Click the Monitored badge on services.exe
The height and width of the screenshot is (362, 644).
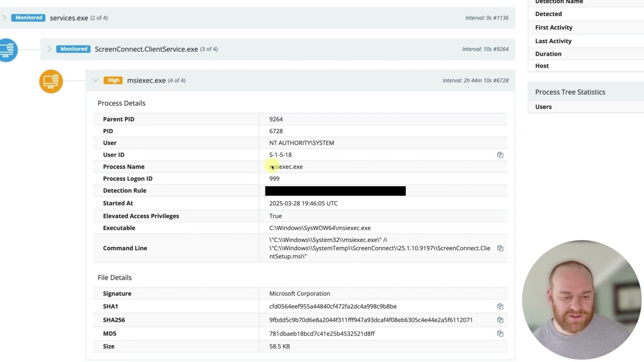pos(29,18)
